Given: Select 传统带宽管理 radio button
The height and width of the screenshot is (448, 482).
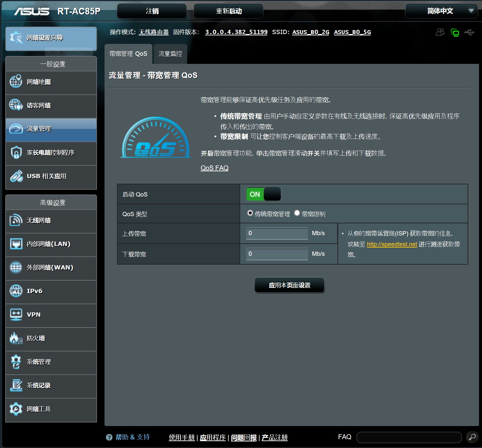Looking at the screenshot, I should [250, 213].
